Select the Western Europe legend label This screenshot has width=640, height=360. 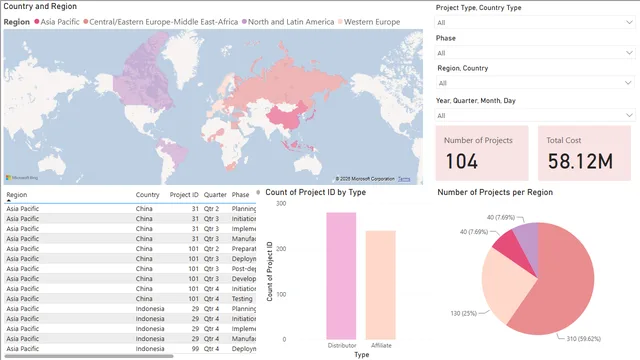tap(372, 22)
